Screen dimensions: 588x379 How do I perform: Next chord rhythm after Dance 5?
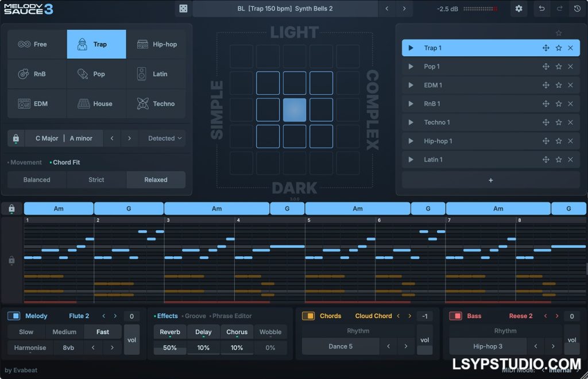coord(406,346)
